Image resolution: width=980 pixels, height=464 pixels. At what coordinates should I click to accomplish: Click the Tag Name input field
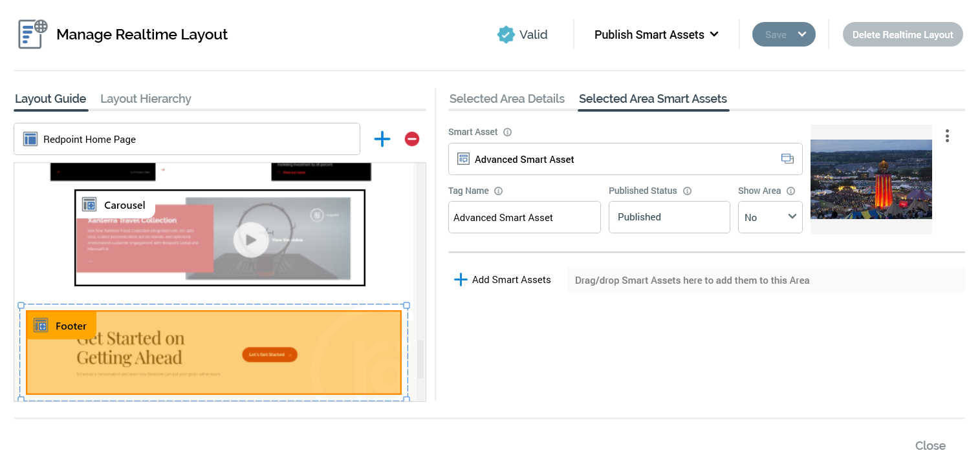525,217
